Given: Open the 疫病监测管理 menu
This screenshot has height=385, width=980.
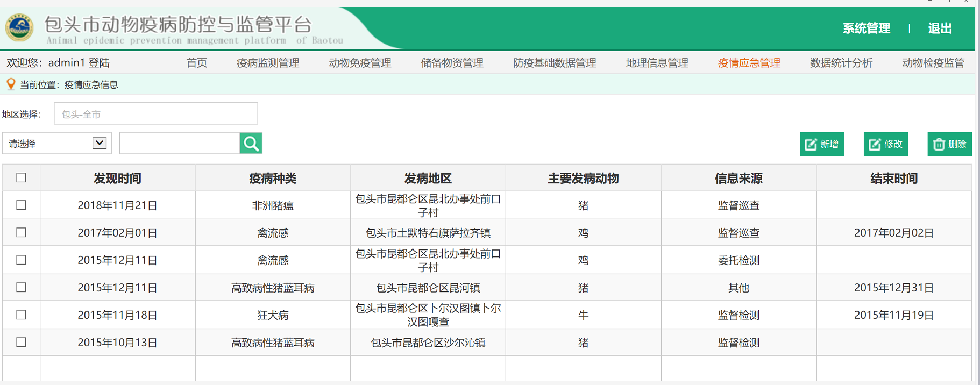Looking at the screenshot, I should [x=268, y=63].
